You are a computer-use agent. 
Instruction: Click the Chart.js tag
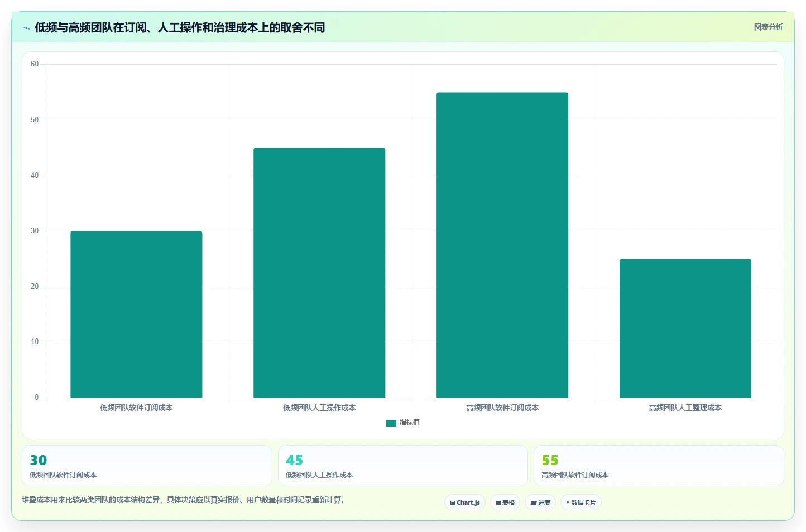point(465,502)
